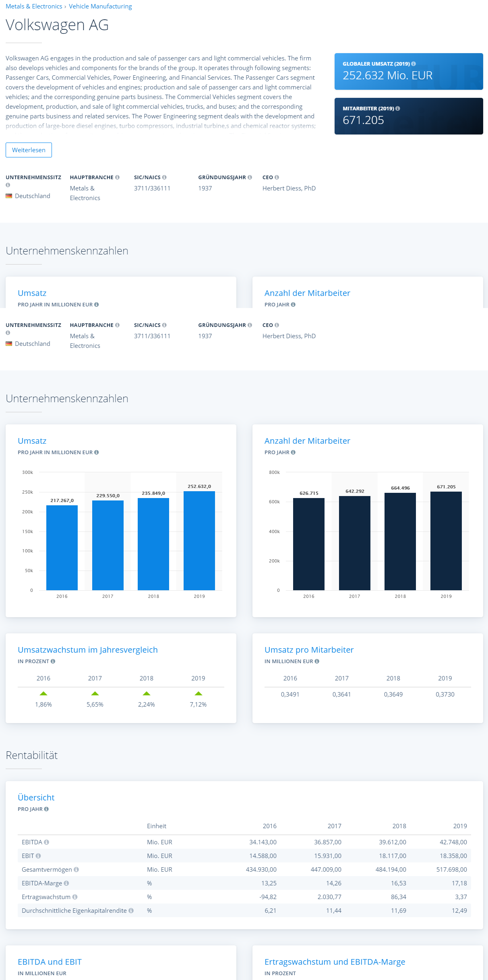Image resolution: width=488 pixels, height=980 pixels.
Task: Click the Gesamtvermögen 2017 value 447.009,00
Action: click(326, 869)
